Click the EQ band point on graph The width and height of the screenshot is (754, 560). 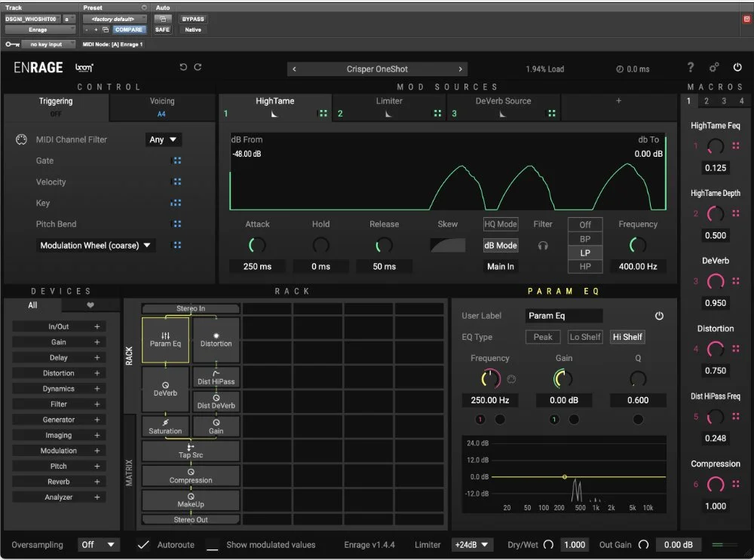click(x=565, y=477)
